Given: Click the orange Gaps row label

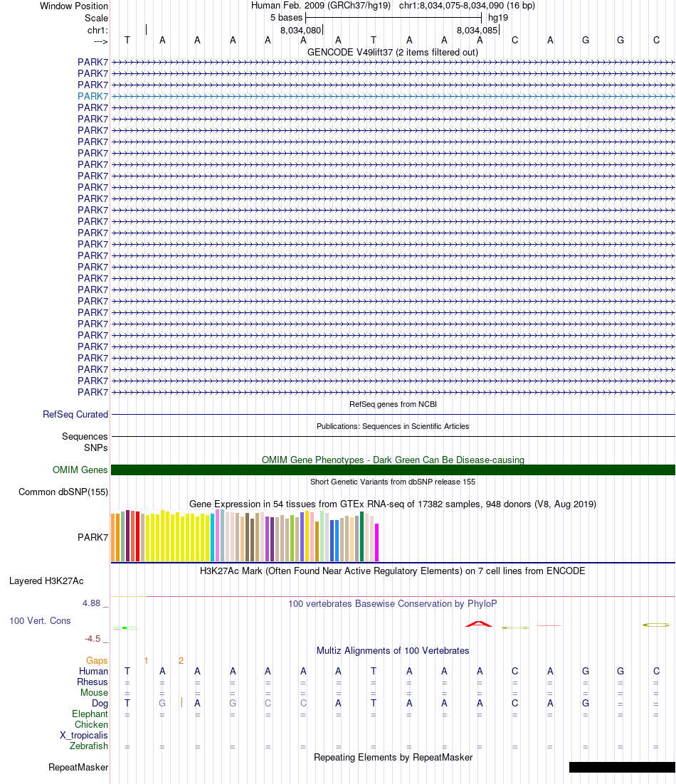Looking at the screenshot, I should pyautogui.click(x=97, y=660).
